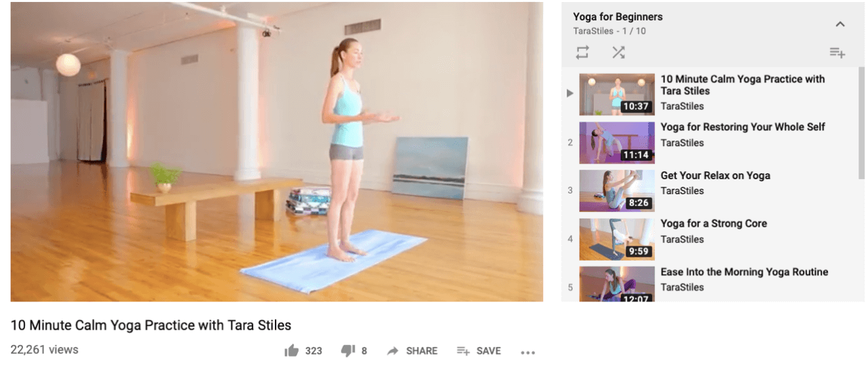Toggle loop playlist
This screenshot has width=868, height=368.
pyautogui.click(x=582, y=52)
